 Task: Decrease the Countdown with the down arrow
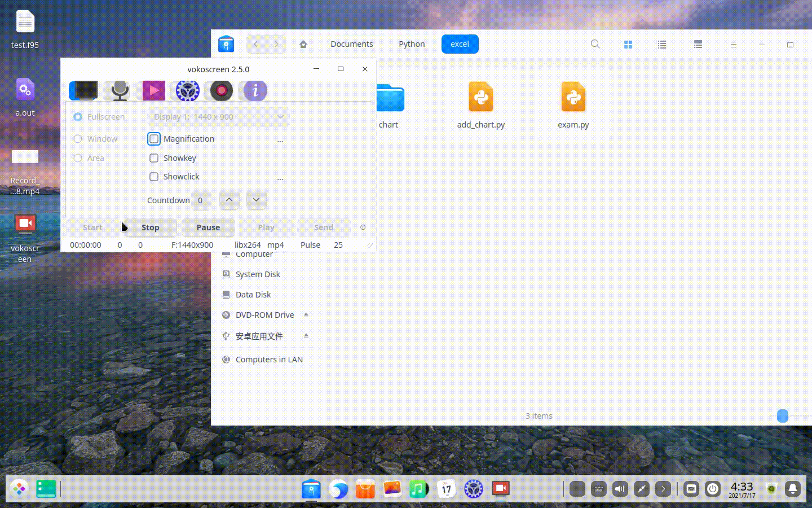pos(256,200)
